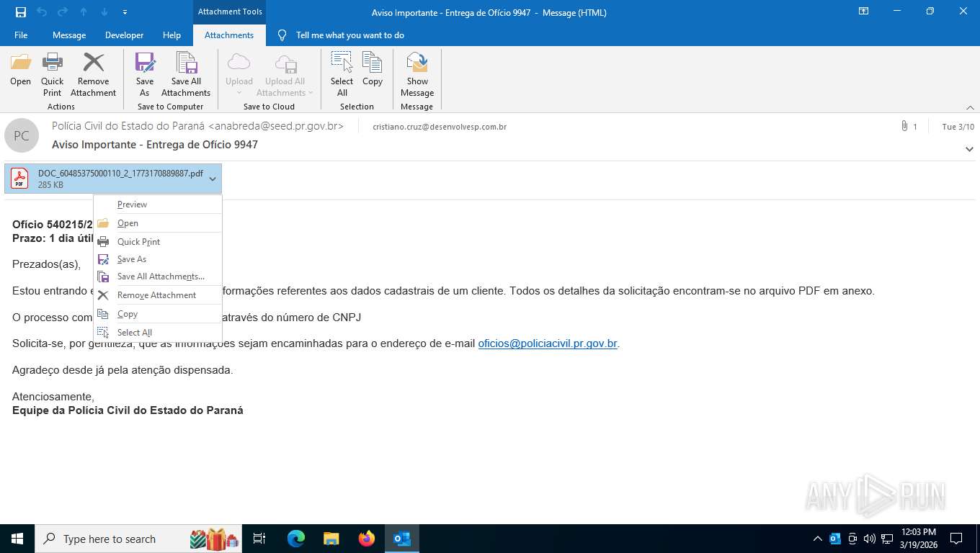The height and width of the screenshot is (553, 980).
Task: Open the File tab
Action: 21,35
